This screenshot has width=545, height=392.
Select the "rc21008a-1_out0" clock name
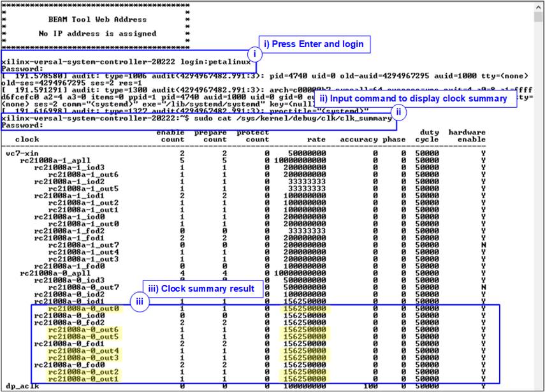(x=84, y=224)
